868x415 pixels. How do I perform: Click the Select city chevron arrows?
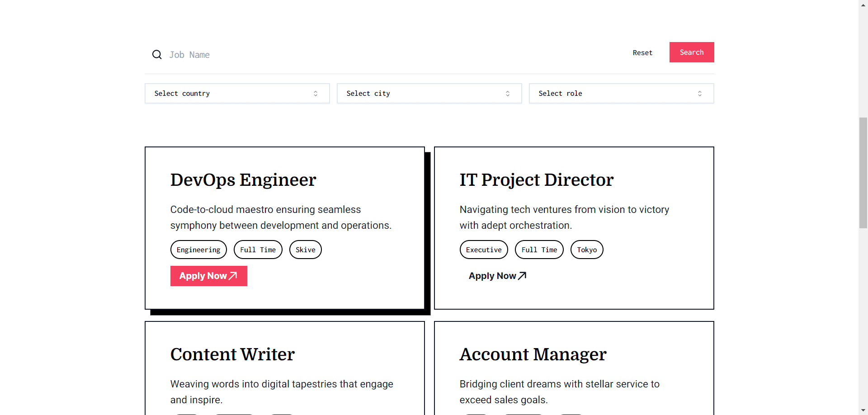click(x=508, y=94)
